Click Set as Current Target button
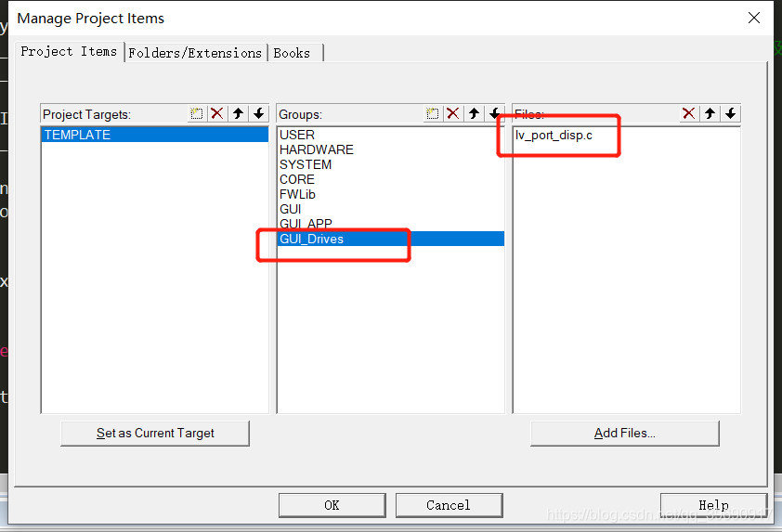Screen dimensions: 782x532 click(155, 434)
